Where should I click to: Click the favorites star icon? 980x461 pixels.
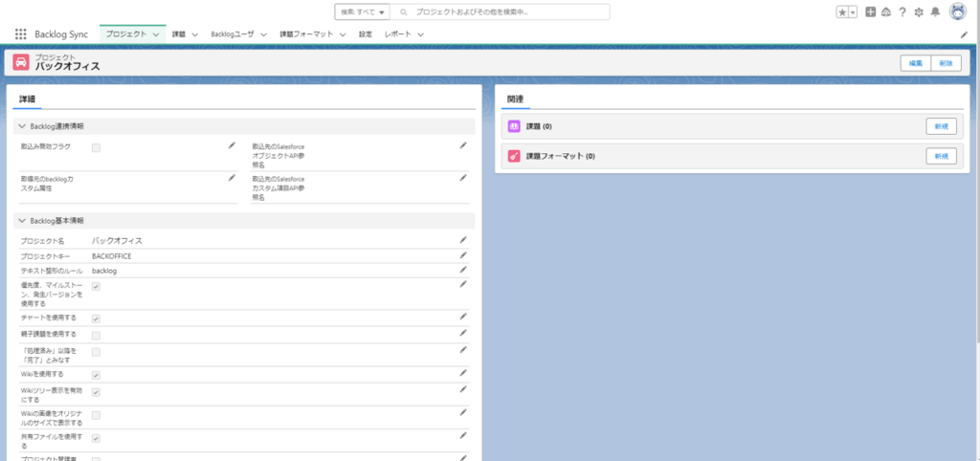point(842,11)
